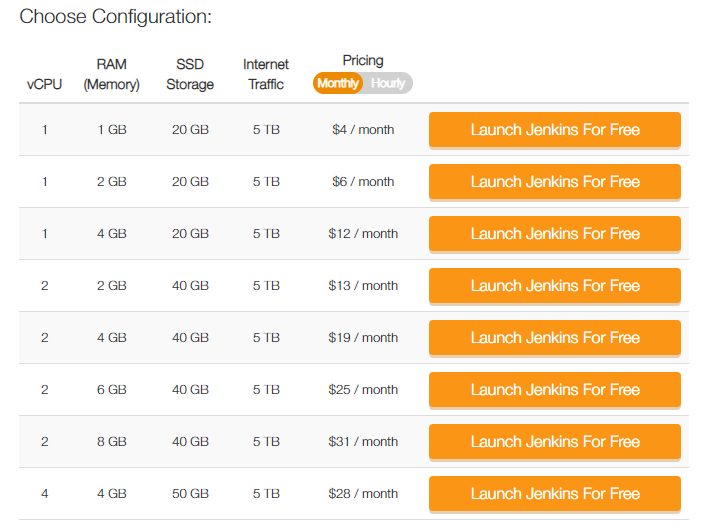Viewport: 702px width, 527px height.
Task: Launch Jenkins for the $4 / month plan
Action: point(555,130)
